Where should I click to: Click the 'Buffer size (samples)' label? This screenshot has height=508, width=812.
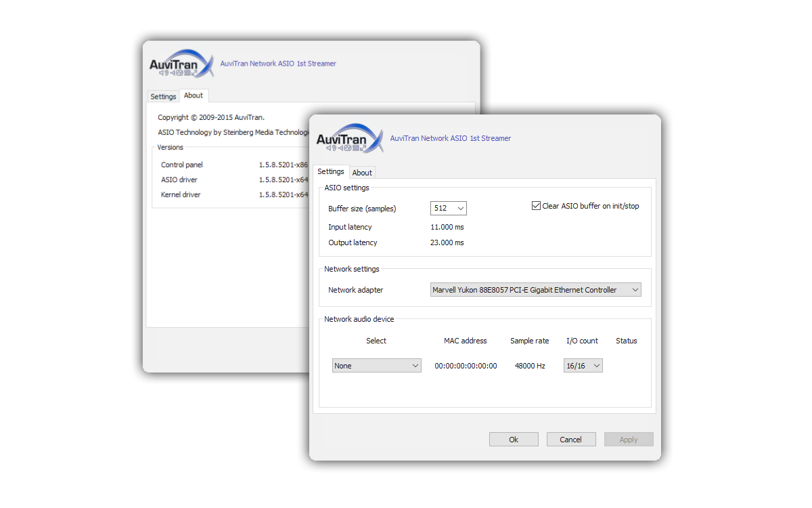[362, 209]
